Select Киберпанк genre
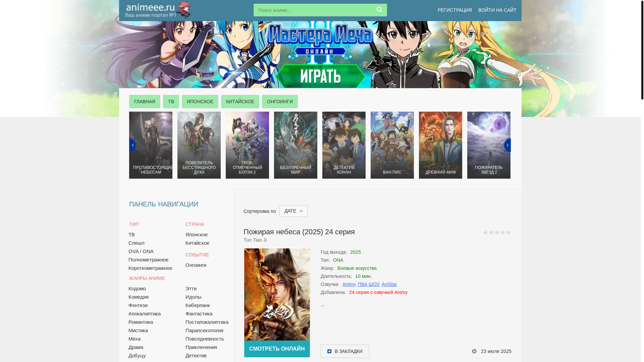 [198, 305]
